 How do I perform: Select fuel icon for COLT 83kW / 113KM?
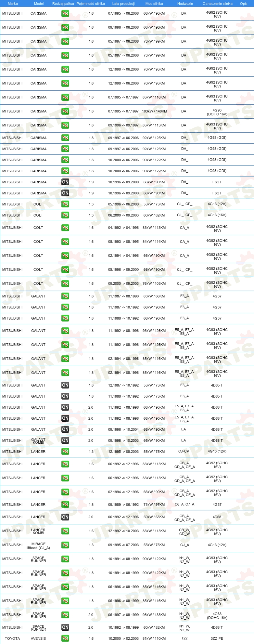65,228
